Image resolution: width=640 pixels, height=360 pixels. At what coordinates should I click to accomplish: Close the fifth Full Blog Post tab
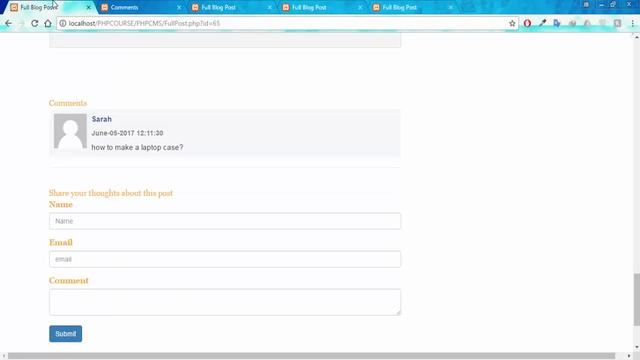451,7
